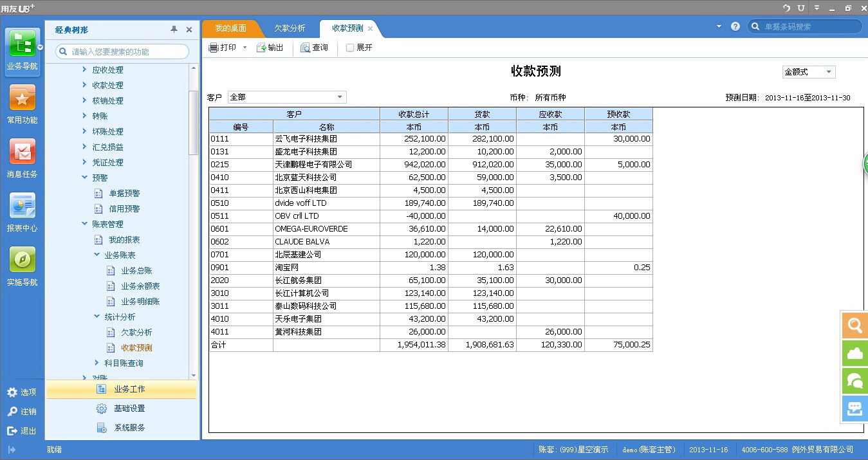The width and height of the screenshot is (868, 460).
Task: Click the 输出 export toolbar button
Action: point(270,48)
